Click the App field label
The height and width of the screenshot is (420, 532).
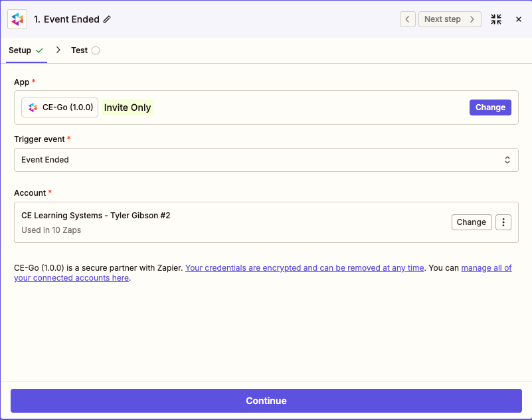pyautogui.click(x=22, y=82)
